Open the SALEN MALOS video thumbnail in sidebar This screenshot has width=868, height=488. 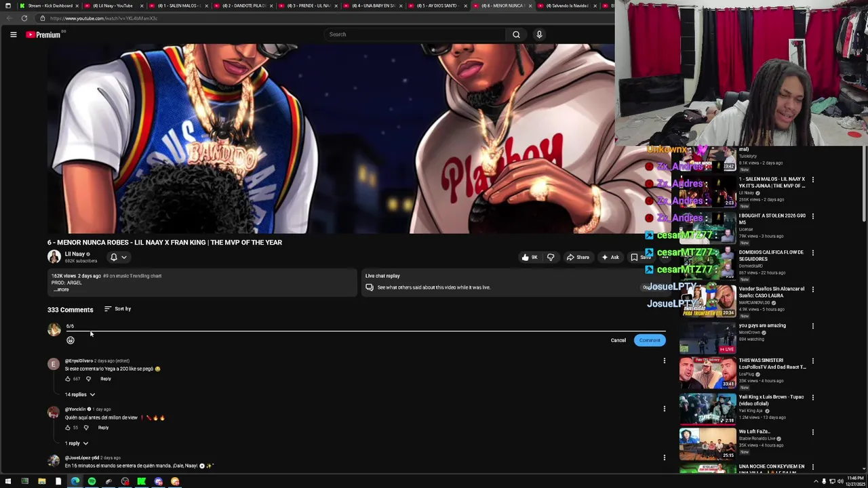[x=707, y=192]
